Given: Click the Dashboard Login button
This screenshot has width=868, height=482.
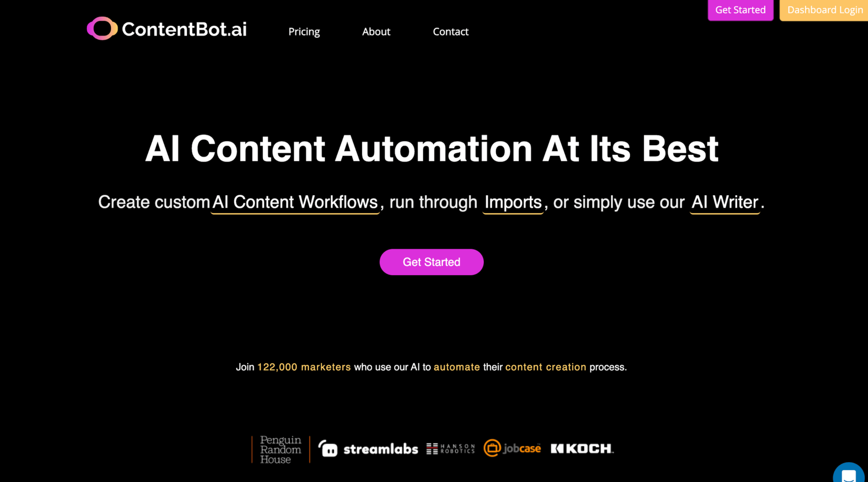Looking at the screenshot, I should [x=825, y=9].
